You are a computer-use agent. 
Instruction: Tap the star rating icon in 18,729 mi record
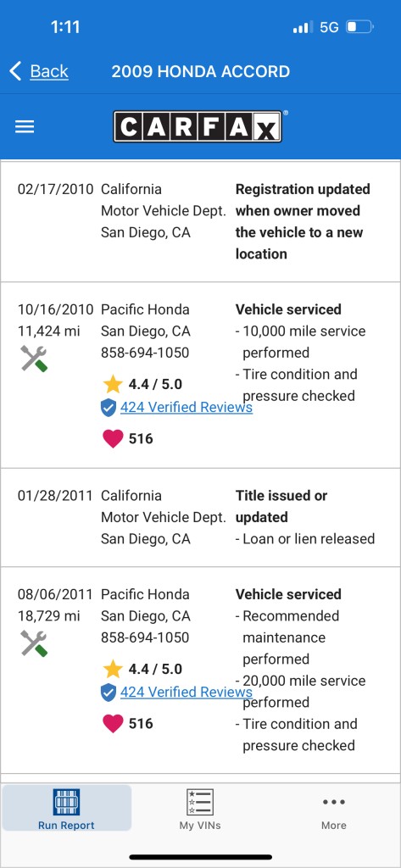(x=113, y=669)
